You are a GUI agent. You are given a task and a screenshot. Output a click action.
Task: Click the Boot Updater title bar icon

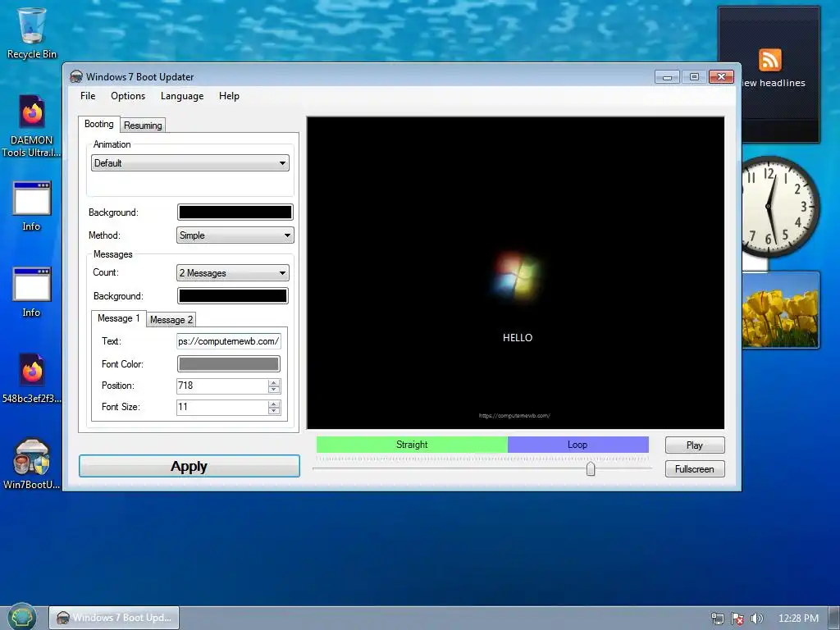76,76
